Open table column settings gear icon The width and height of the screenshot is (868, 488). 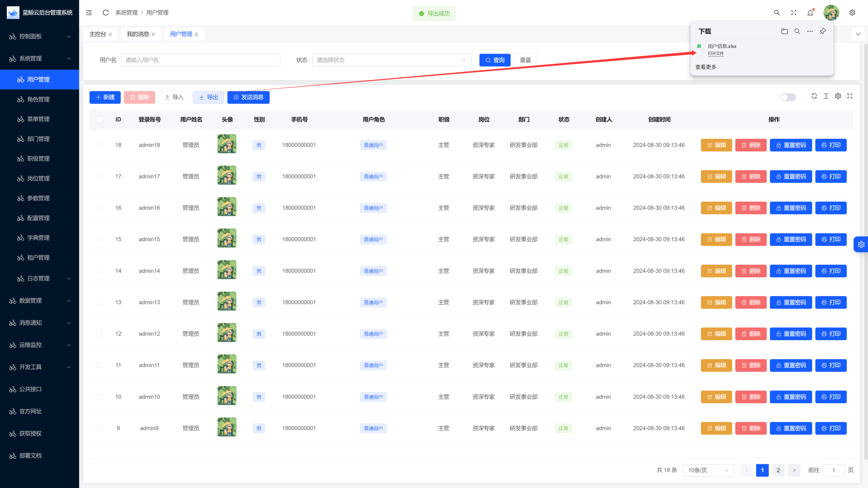coord(838,96)
